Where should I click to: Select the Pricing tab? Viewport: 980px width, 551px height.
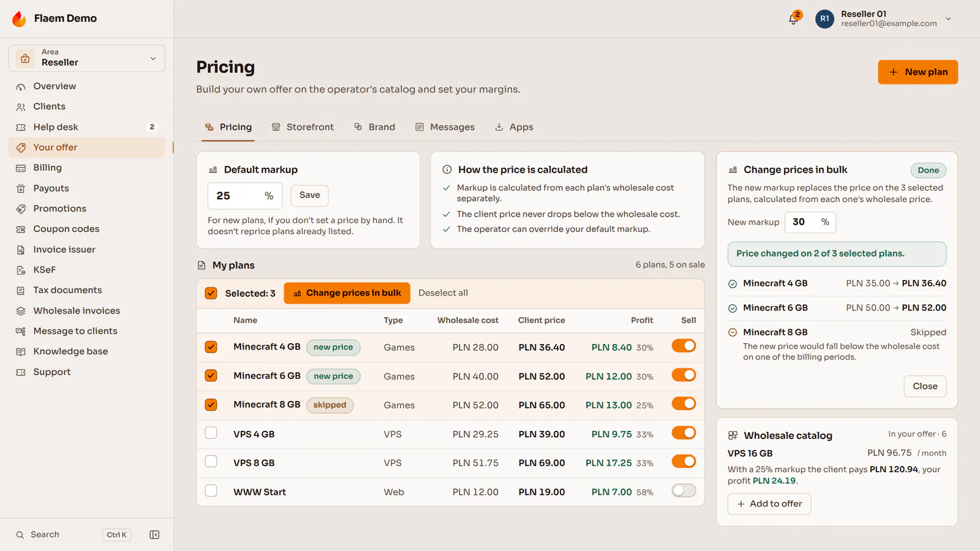click(x=228, y=127)
